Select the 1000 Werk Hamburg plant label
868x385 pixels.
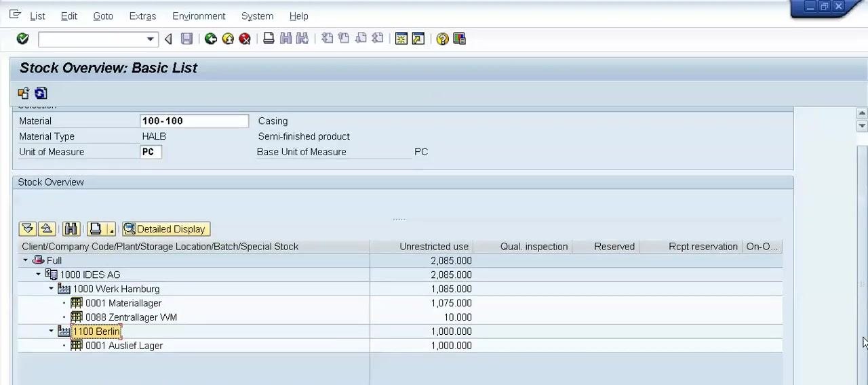pyautogui.click(x=116, y=289)
